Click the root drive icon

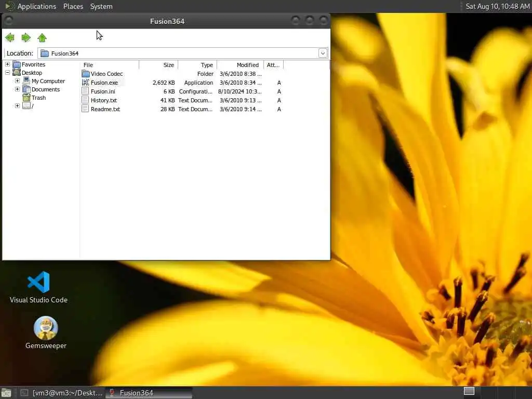26,106
